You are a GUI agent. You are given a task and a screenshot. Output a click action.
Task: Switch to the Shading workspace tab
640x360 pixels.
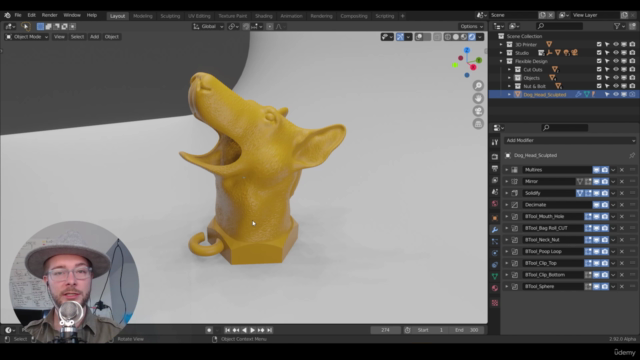coord(264,16)
